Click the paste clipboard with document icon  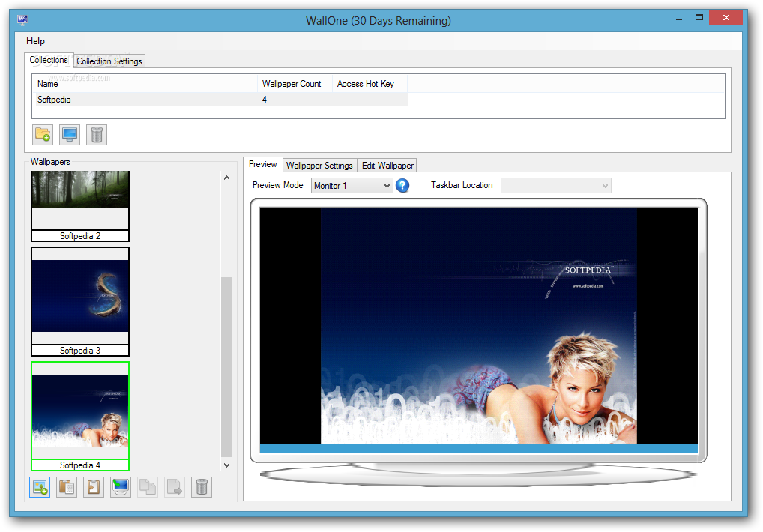point(67,487)
